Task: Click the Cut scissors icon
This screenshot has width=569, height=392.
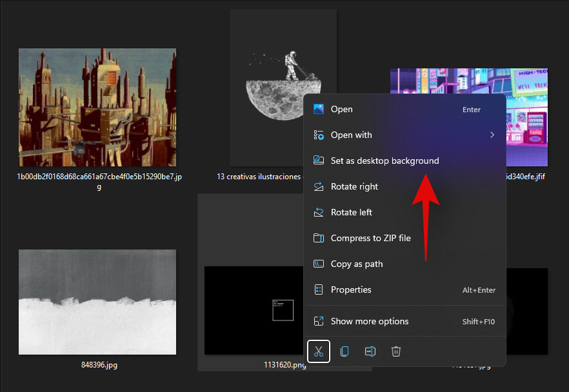Action: pyautogui.click(x=319, y=351)
